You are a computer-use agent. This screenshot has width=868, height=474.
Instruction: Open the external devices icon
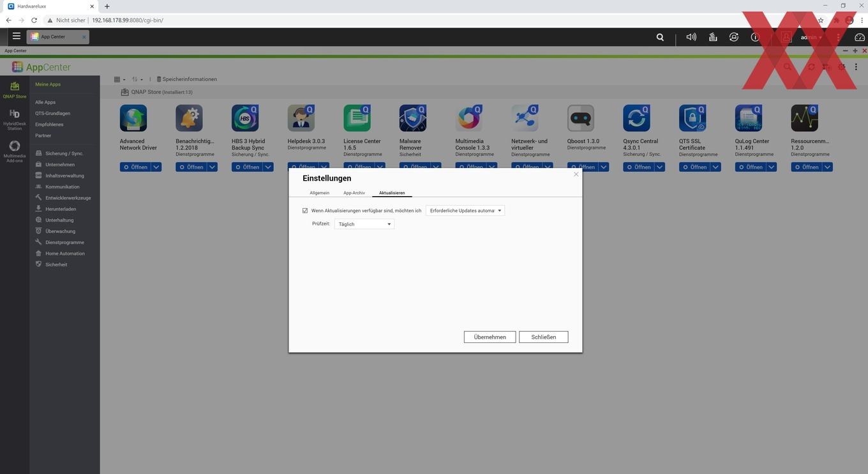pos(734,37)
